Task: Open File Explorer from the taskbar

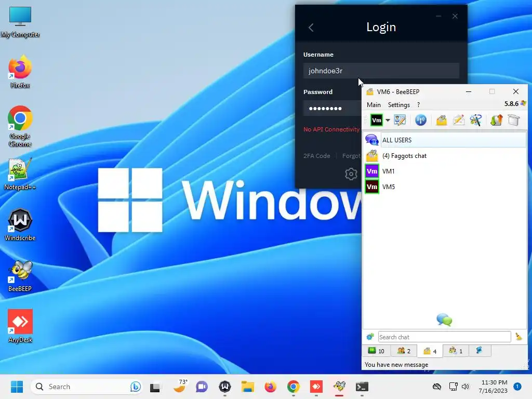Action: point(248,387)
